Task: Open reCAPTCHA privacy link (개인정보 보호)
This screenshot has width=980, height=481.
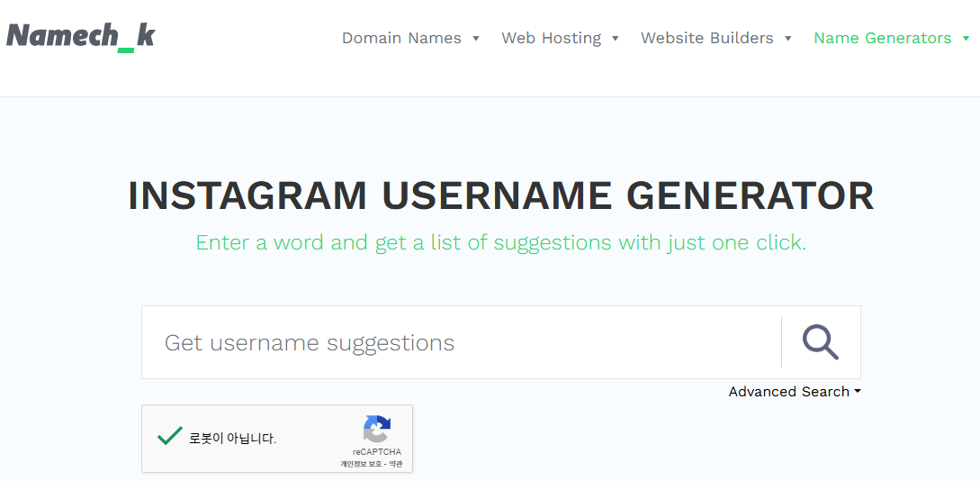Action: point(359,465)
